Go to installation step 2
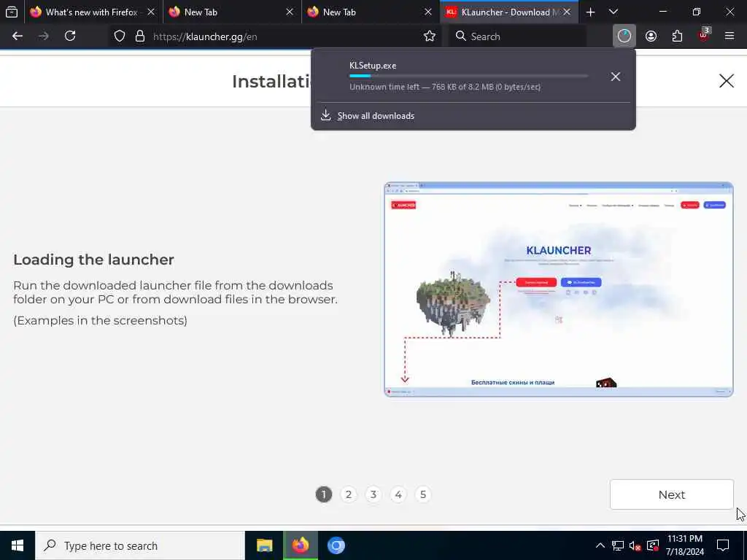The width and height of the screenshot is (747, 560). [x=349, y=494]
